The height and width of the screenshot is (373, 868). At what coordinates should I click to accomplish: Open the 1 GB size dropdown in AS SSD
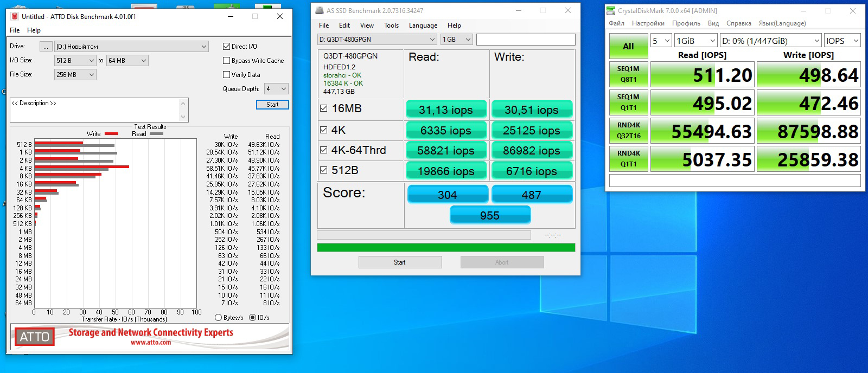[x=457, y=39]
